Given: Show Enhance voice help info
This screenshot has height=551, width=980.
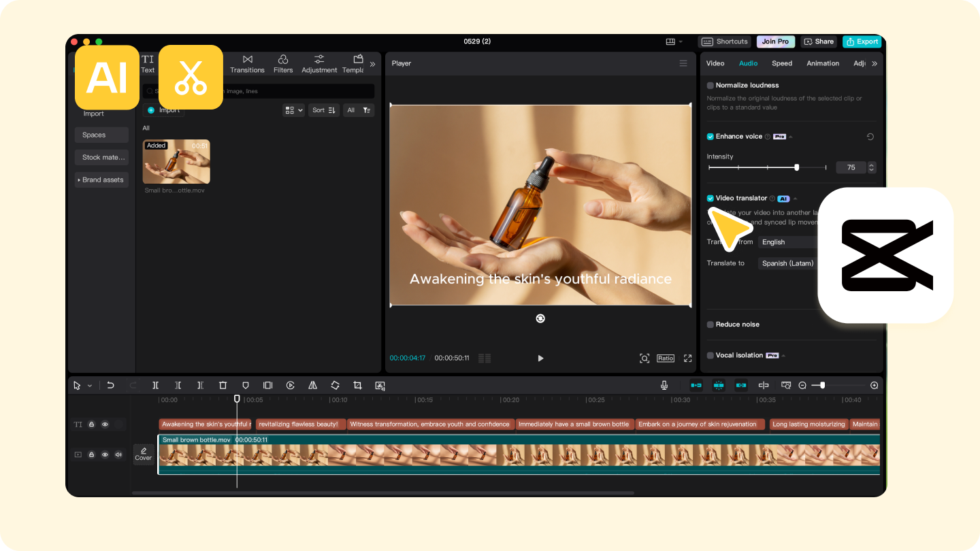Looking at the screenshot, I should tap(768, 137).
